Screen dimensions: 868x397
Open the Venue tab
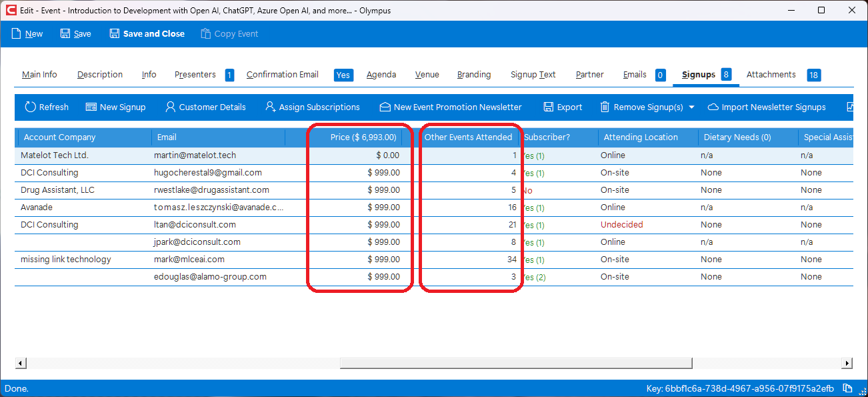(x=427, y=75)
